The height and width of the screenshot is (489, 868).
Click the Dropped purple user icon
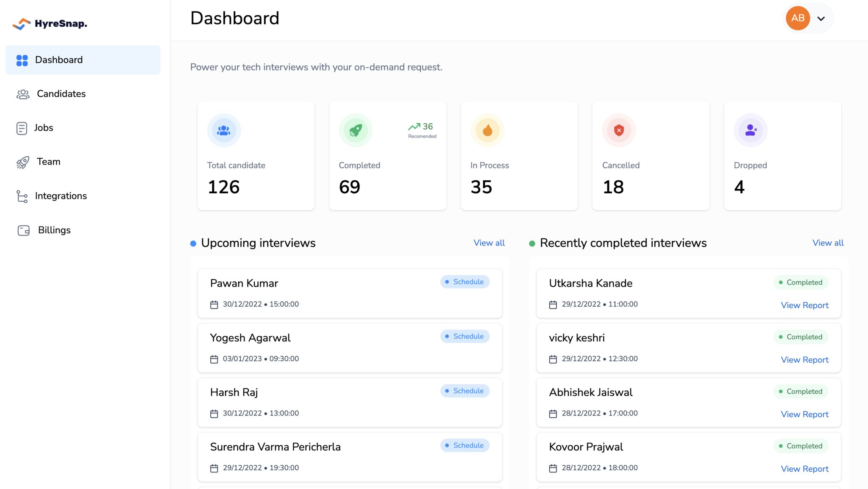point(751,130)
